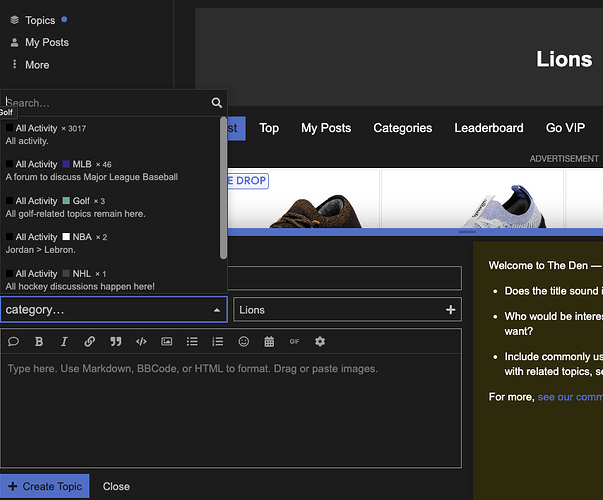Open the Lions tag chooser
Viewport: 603px width, 500px height.
(x=347, y=310)
